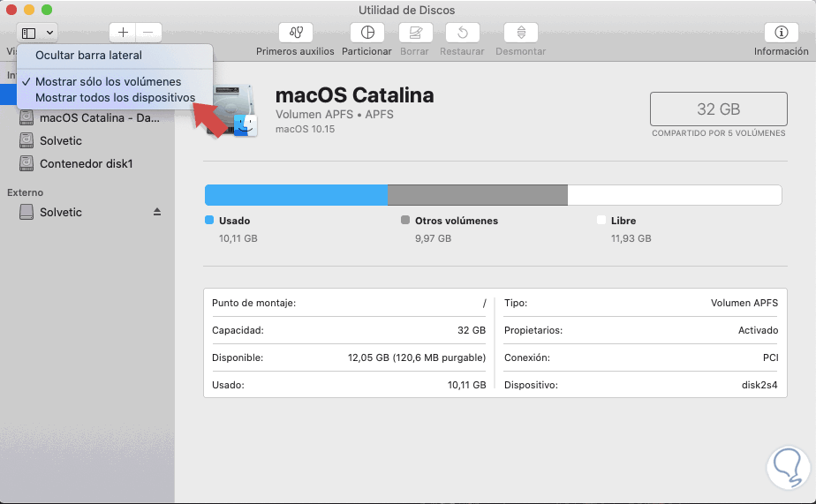Click the sidebar View icon in toolbar
Screen dimensions: 816x504
point(28,33)
